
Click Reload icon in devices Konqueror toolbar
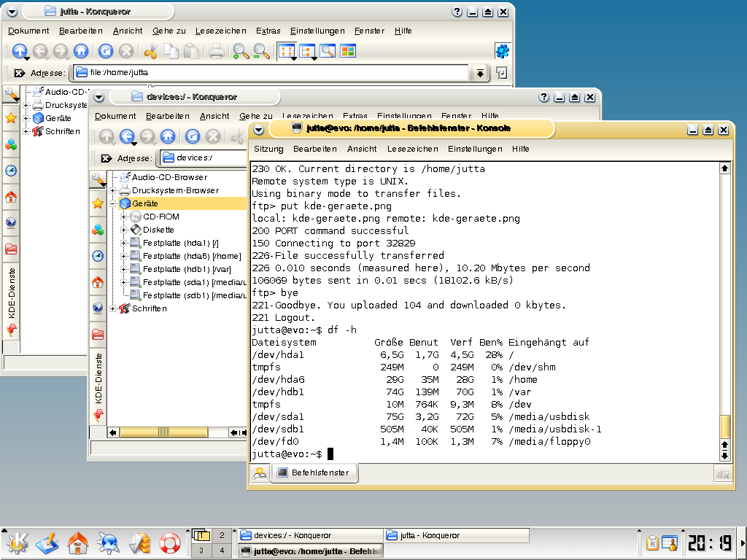pos(193,136)
